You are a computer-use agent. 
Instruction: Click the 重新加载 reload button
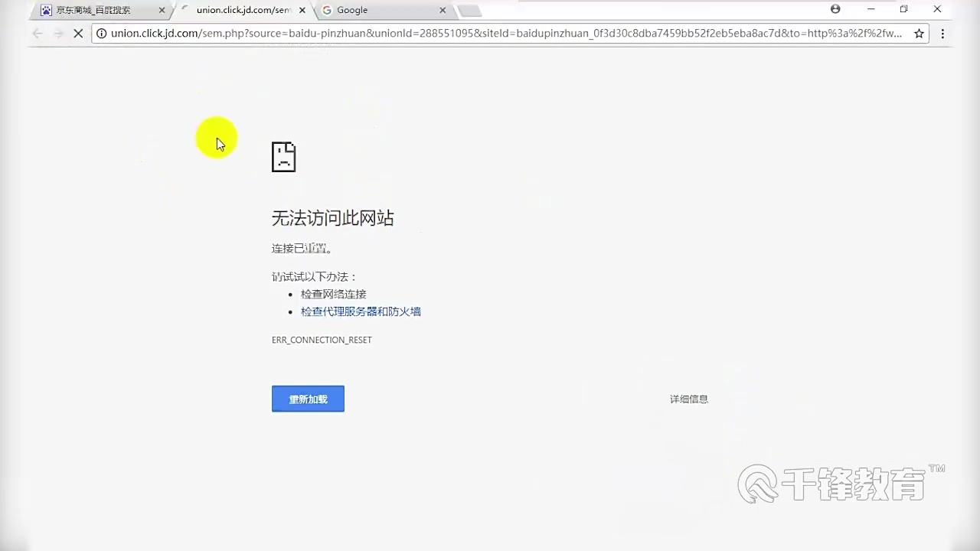tap(308, 399)
